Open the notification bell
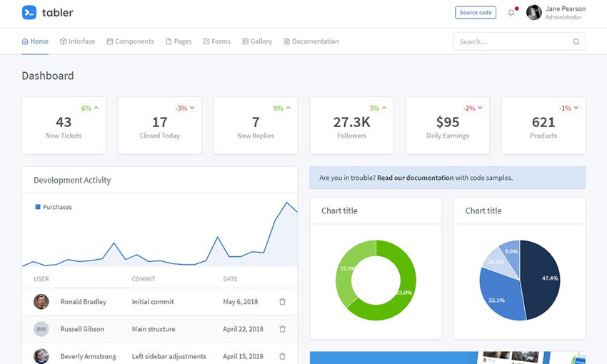This screenshot has width=607, height=364. [x=511, y=13]
